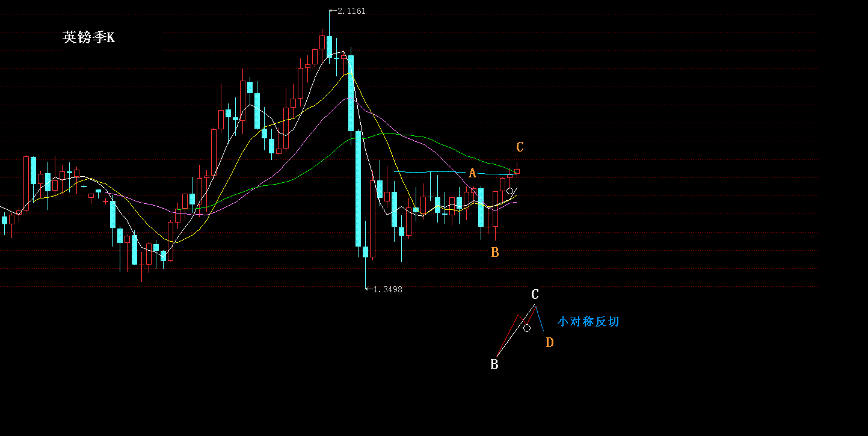Click the orange B label below the candles
Screen dimensions: 868x436
[495, 253]
